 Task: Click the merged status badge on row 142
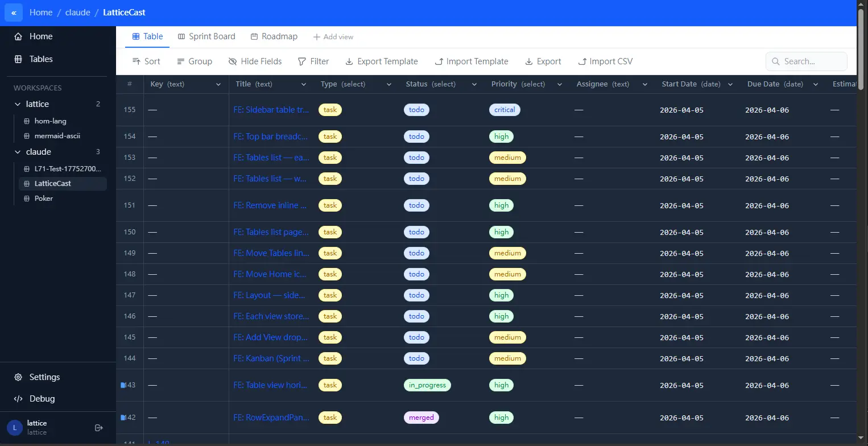(421, 418)
